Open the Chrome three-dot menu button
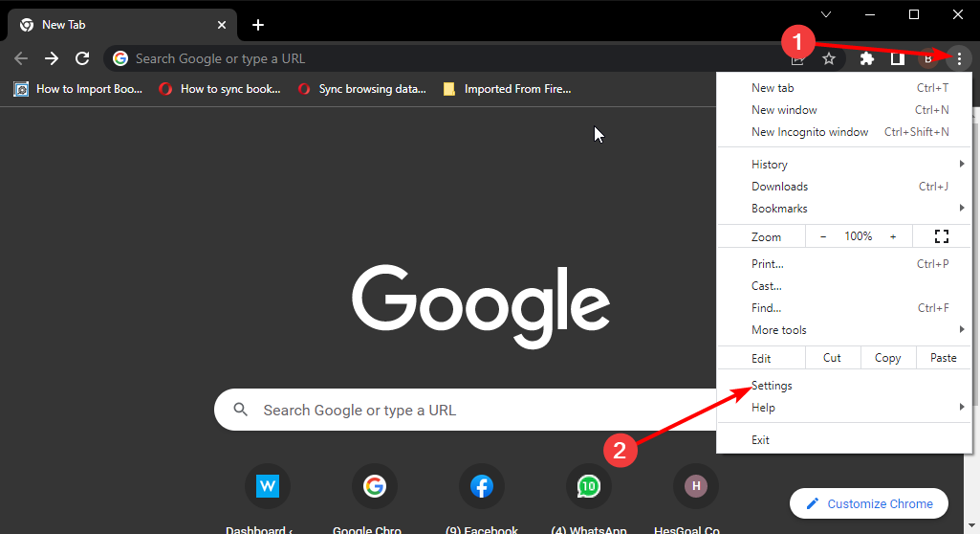 (x=959, y=58)
